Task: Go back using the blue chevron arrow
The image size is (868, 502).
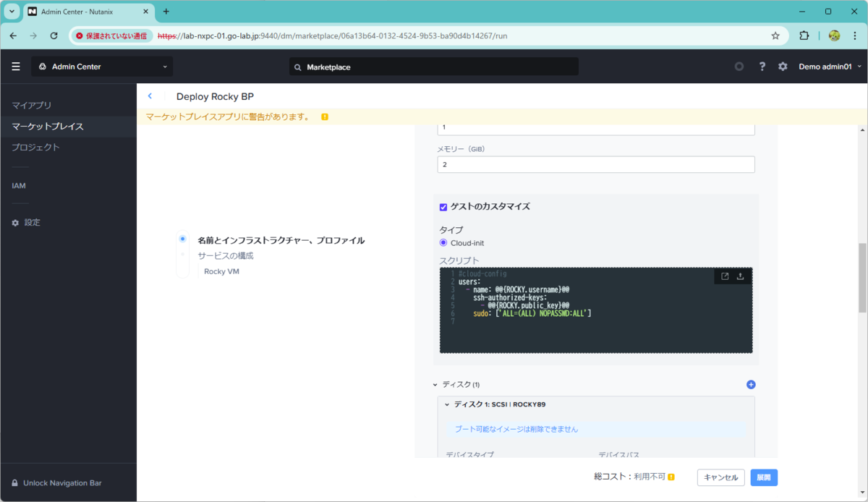Action: click(150, 96)
